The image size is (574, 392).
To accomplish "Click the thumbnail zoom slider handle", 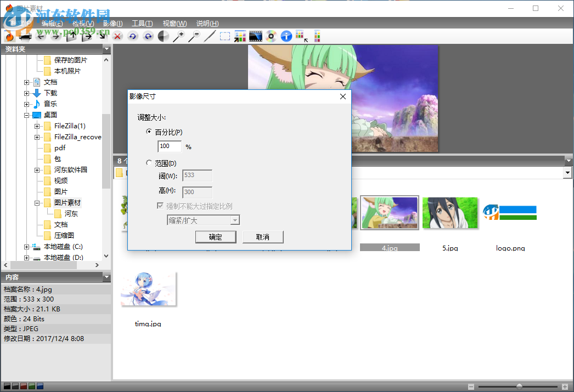I will point(519,387).
